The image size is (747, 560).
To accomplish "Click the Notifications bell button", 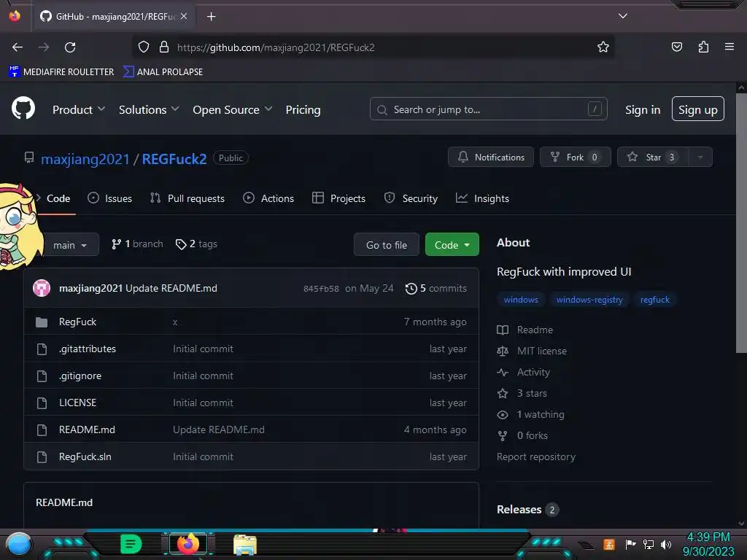I will click(x=491, y=157).
